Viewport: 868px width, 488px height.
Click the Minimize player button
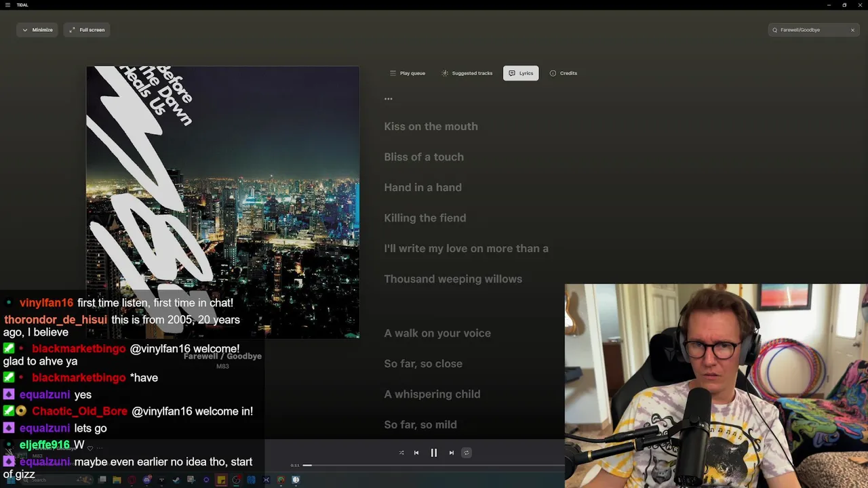37,30
